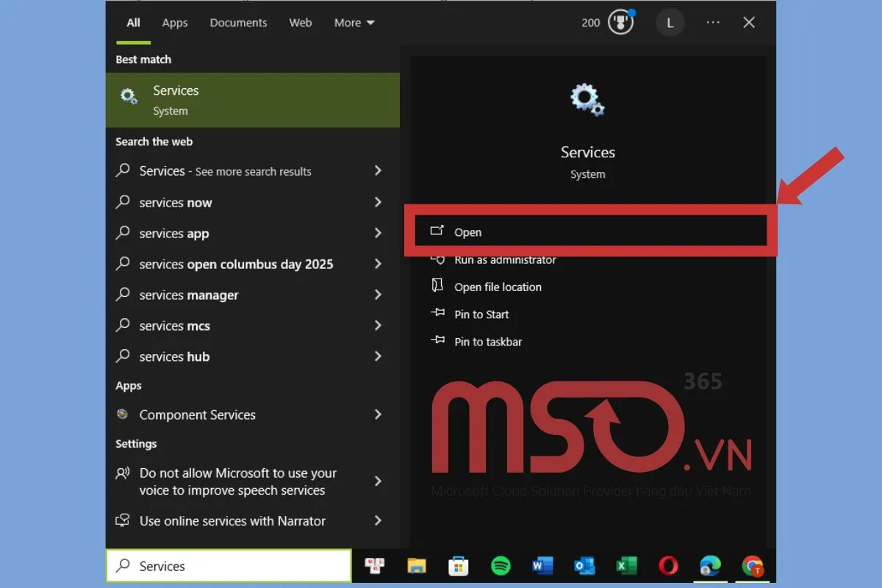The height and width of the screenshot is (588, 882).
Task: Click the user account avatar labeled L
Action: (x=670, y=23)
